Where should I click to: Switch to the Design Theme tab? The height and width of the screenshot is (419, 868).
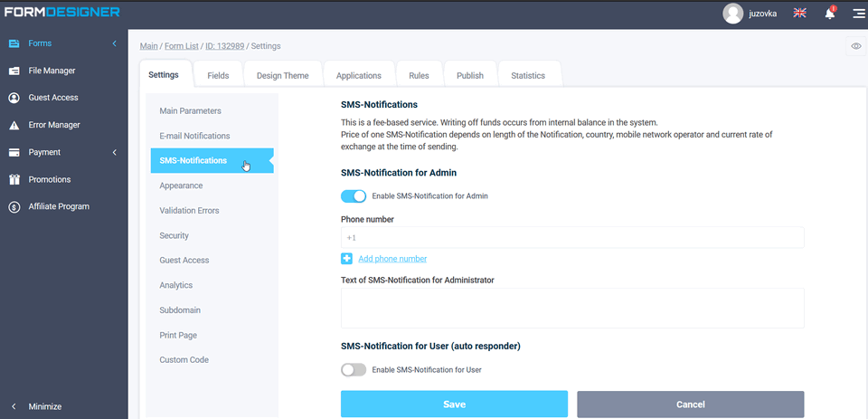[x=282, y=75]
